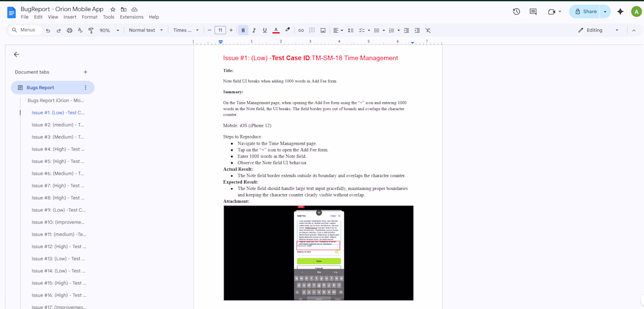Close the document tabs sidebar with the back arrow

click(x=16, y=55)
